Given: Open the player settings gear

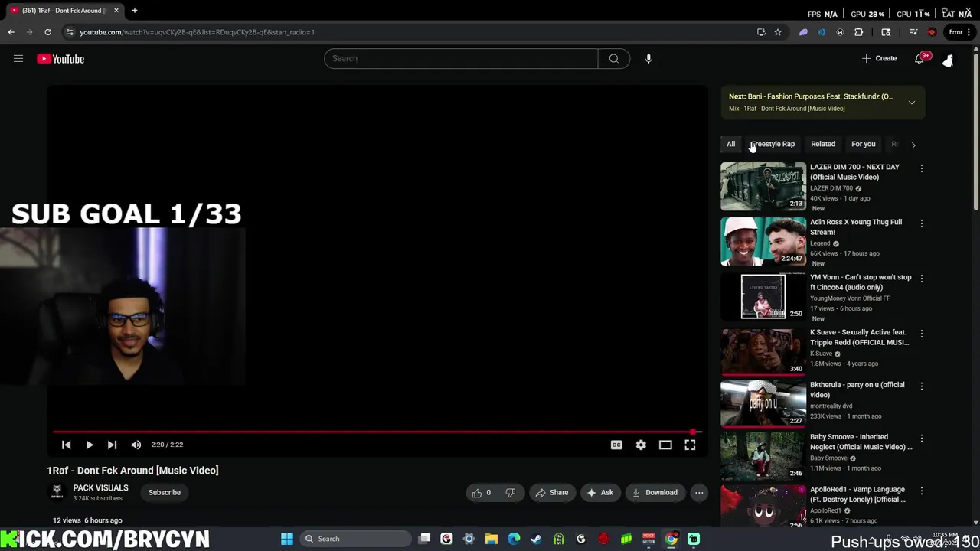Looking at the screenshot, I should click(641, 445).
